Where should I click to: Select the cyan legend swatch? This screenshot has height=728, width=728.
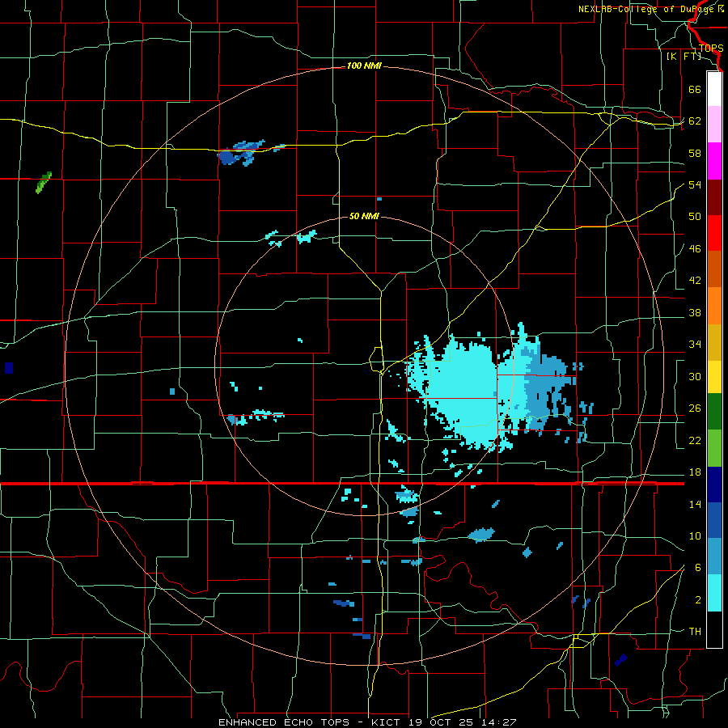(714, 593)
